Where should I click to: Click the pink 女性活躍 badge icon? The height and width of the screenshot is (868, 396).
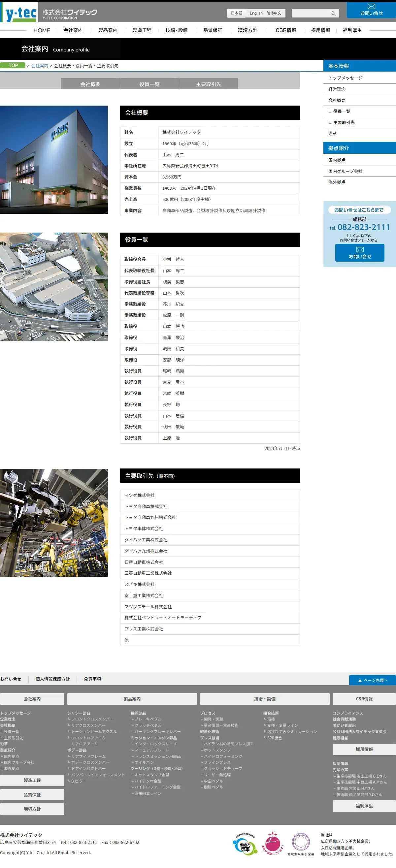pos(272,843)
